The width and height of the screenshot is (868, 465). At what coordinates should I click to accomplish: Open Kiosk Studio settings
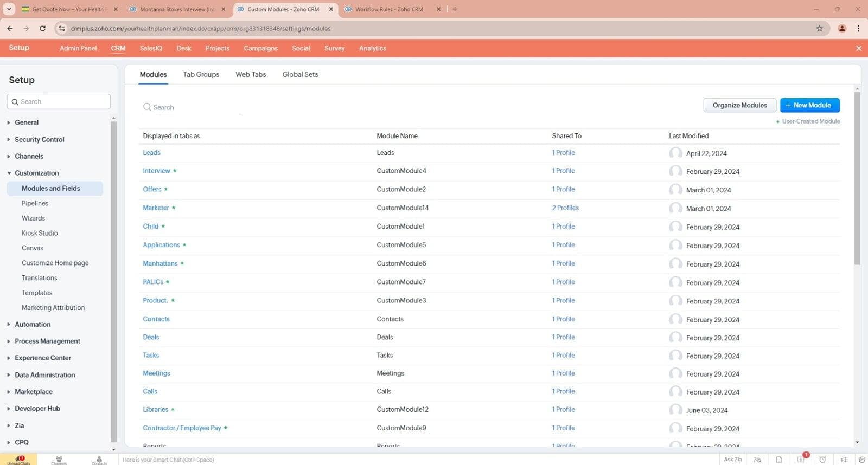pos(40,233)
